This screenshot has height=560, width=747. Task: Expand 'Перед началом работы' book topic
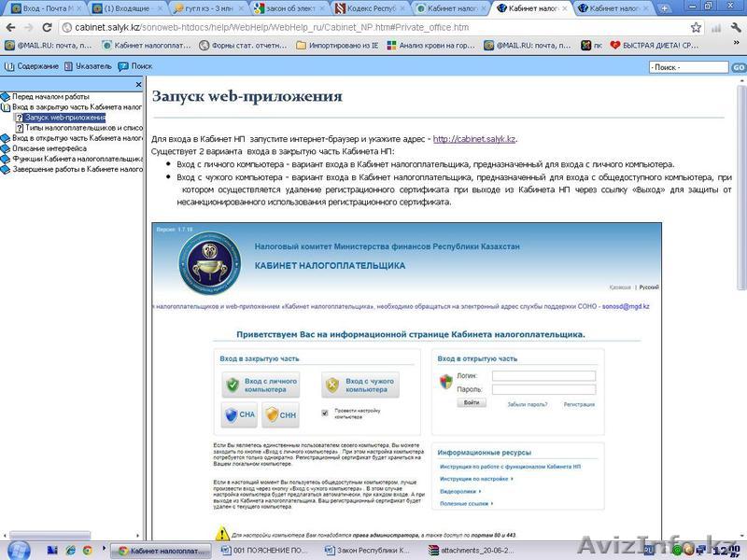pos(50,96)
